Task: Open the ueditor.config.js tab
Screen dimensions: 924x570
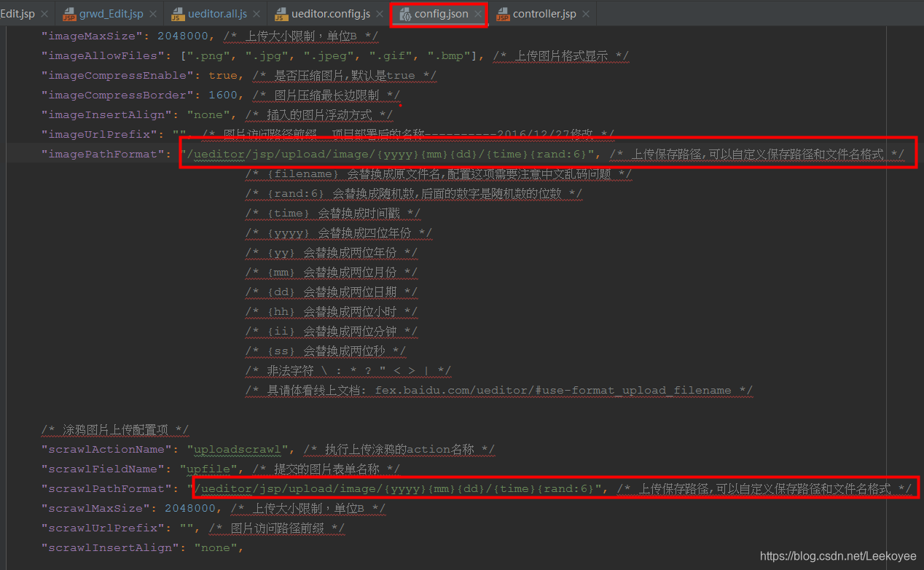Action: pos(331,15)
